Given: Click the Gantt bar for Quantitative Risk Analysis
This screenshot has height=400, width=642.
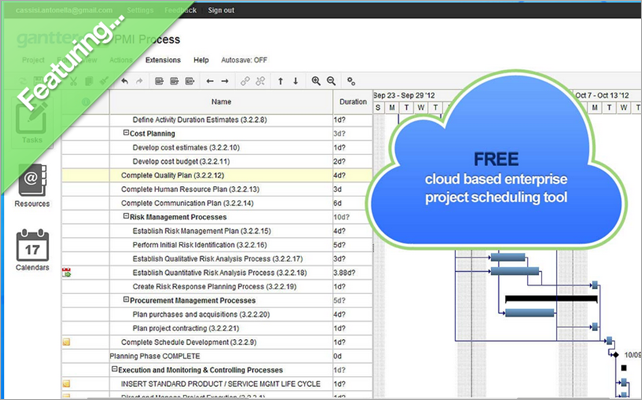Looking at the screenshot, I should 515,271.
